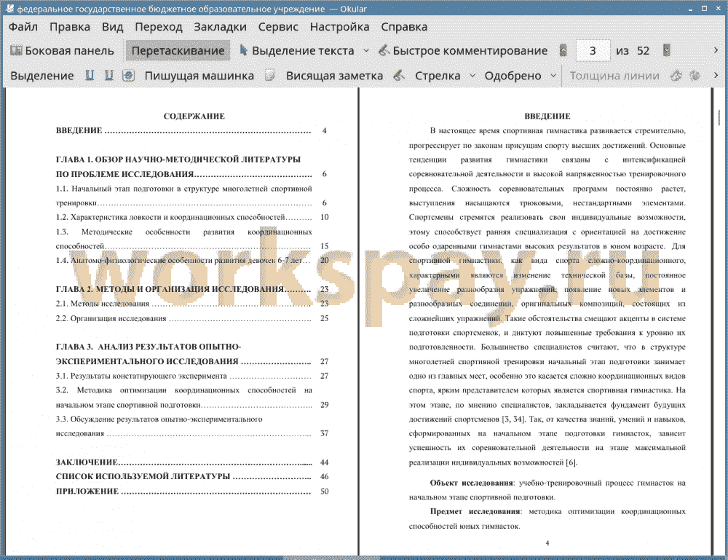728x560 pixels.
Task: Click 2.1. Методы исследования contents line
Action: point(192,304)
